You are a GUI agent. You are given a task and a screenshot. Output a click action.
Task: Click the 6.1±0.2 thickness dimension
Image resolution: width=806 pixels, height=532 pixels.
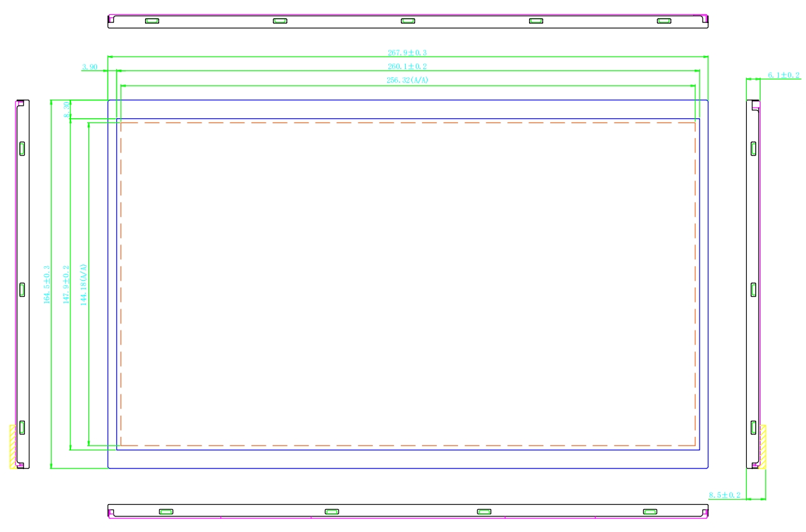[783, 75]
